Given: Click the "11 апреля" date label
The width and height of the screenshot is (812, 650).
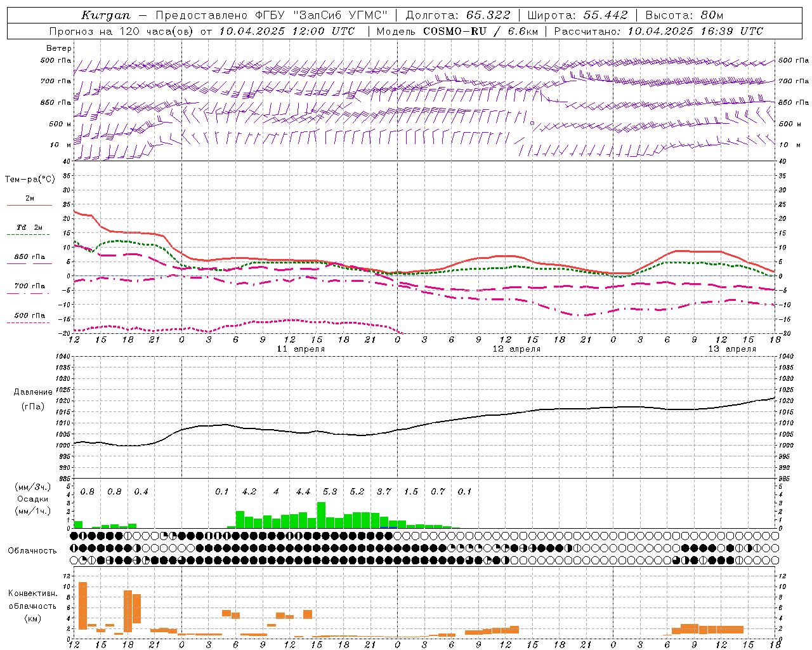Looking at the screenshot, I should point(301,349).
